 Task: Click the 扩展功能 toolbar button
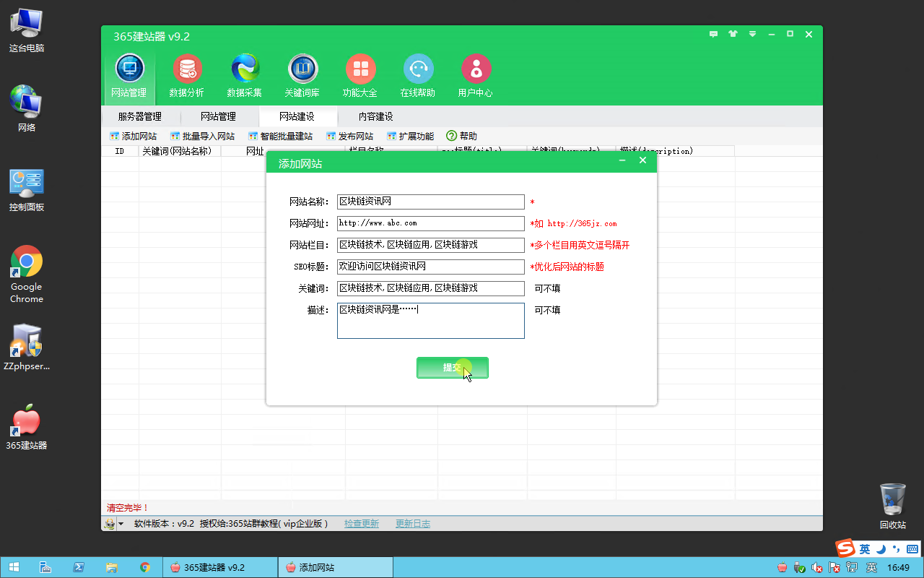click(410, 136)
